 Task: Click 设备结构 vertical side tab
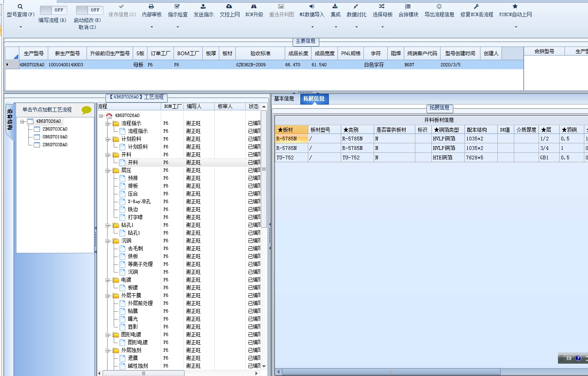click(10, 120)
